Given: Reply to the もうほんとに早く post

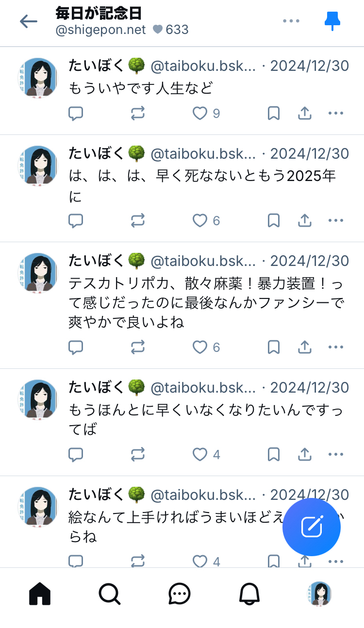Looking at the screenshot, I should (76, 455).
